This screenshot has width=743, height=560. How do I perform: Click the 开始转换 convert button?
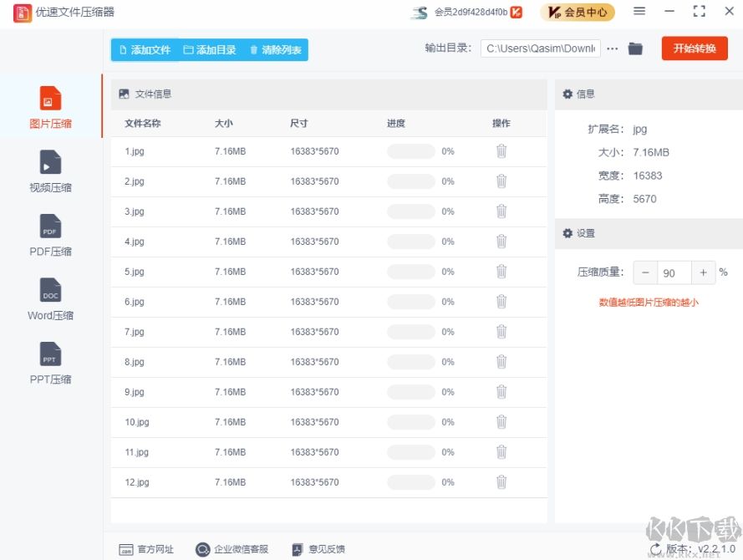695,48
